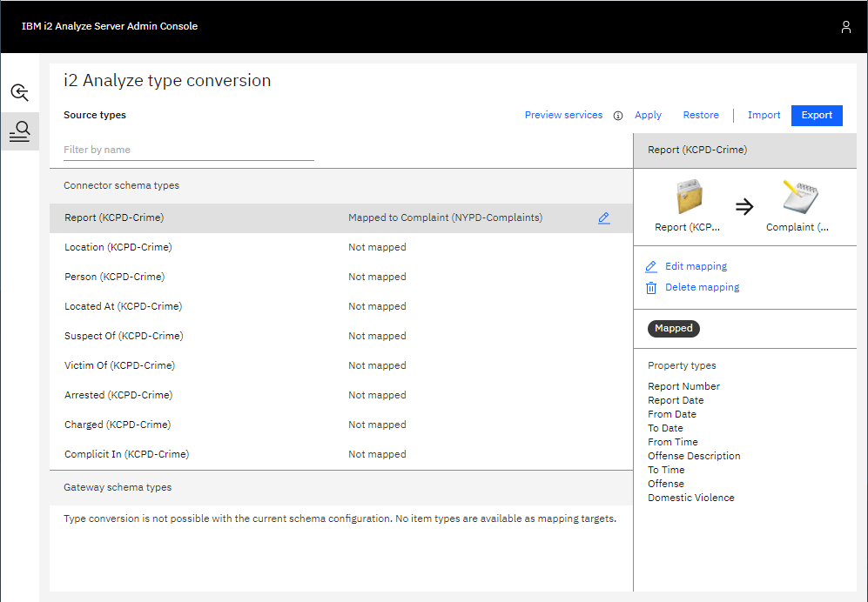Click the info icon beside Preview services

(x=618, y=116)
